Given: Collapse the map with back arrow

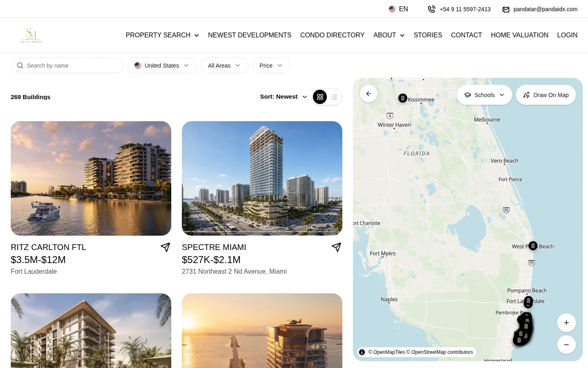Looking at the screenshot, I should coord(369,94).
